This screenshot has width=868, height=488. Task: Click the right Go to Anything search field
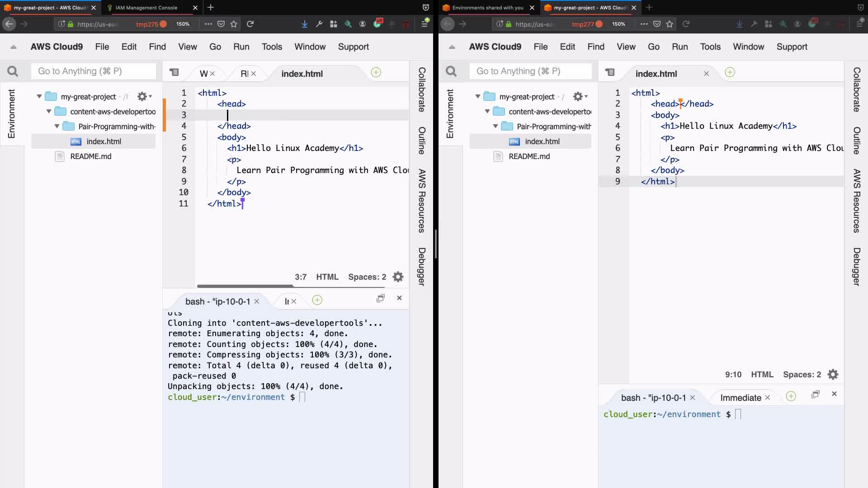pyautogui.click(x=531, y=71)
